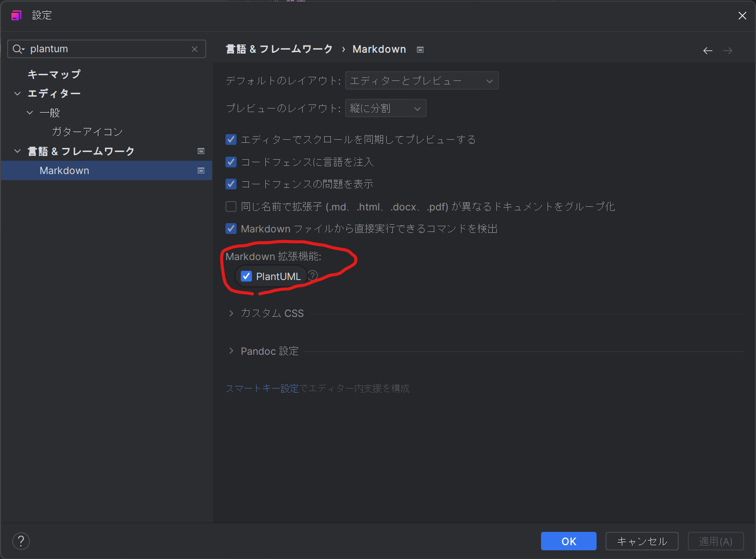Viewport: 756px width, 559px height.
Task: Select 一般 under エディター
Action: click(50, 113)
